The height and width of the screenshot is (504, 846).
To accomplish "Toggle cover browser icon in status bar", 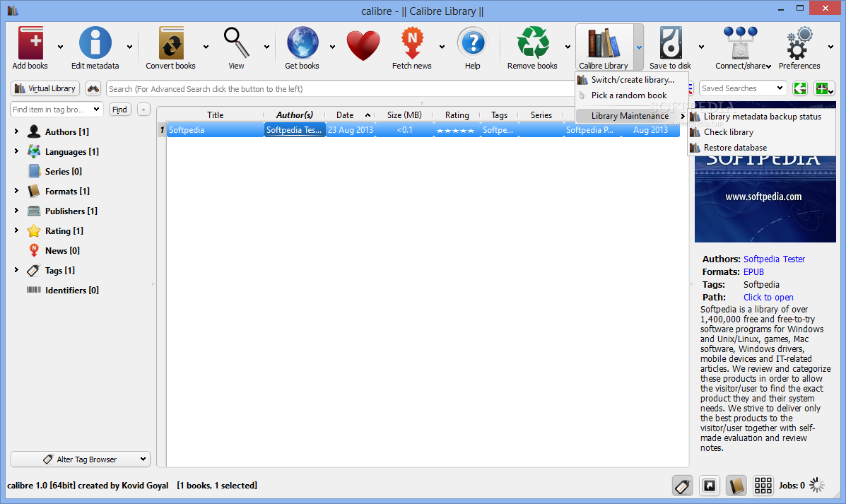I will click(710, 486).
